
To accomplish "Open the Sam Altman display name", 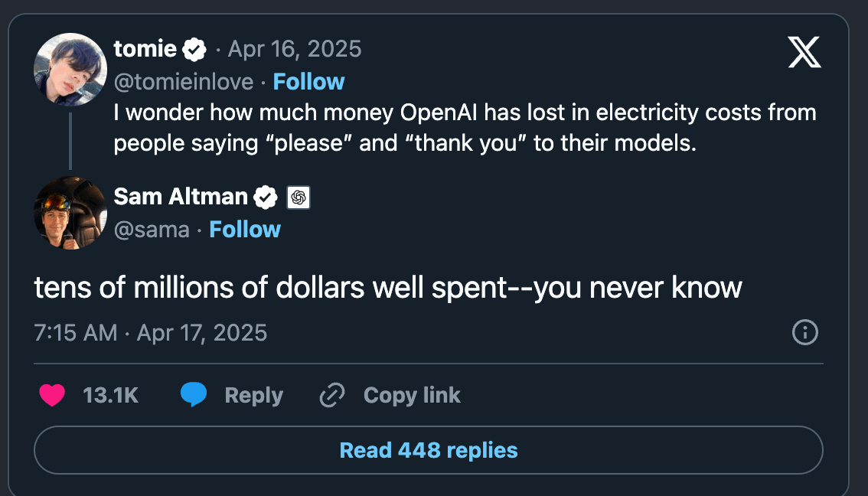I will click(x=181, y=197).
